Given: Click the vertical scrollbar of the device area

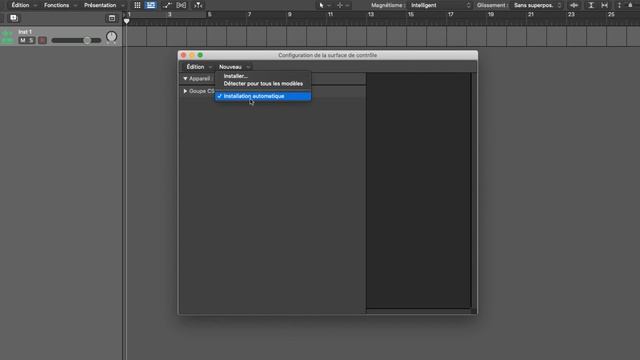Looking at the screenshot, I should coord(473,190).
